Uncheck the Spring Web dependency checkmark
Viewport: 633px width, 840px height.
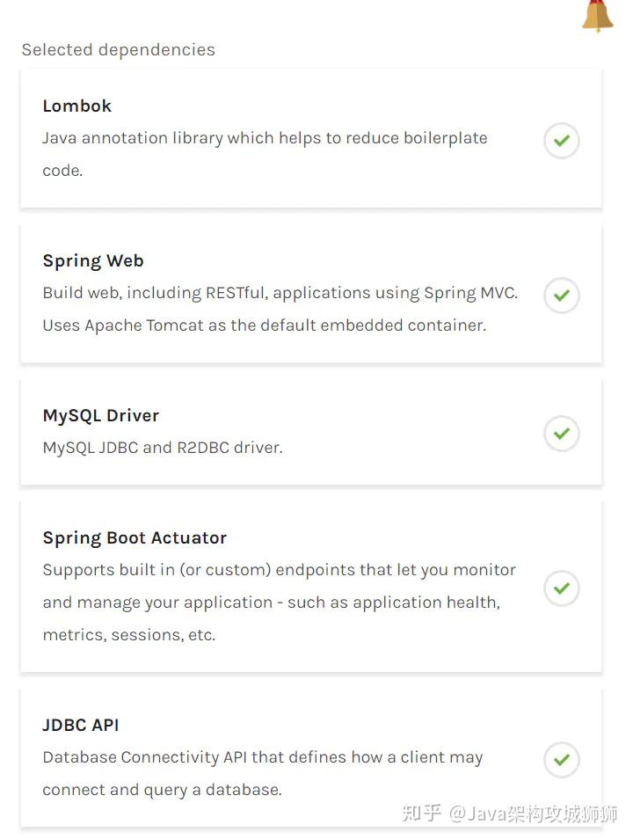click(561, 296)
